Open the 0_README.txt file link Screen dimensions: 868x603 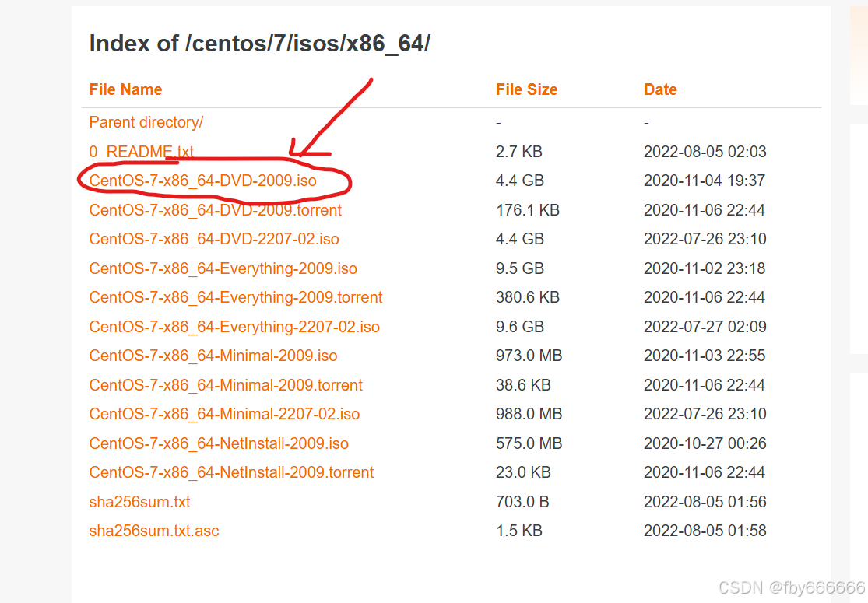tap(141, 152)
